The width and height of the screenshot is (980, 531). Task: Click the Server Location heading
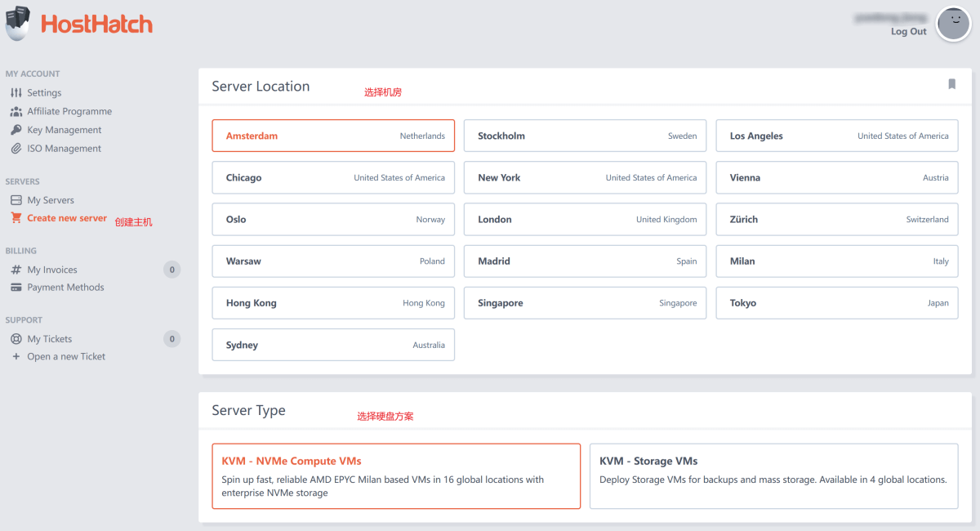point(261,86)
